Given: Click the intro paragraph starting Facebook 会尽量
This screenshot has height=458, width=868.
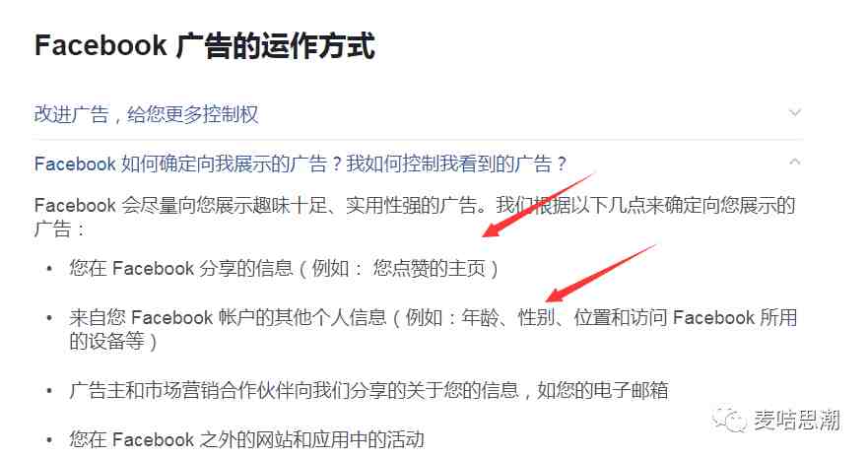Looking at the screenshot, I should pos(415,217).
